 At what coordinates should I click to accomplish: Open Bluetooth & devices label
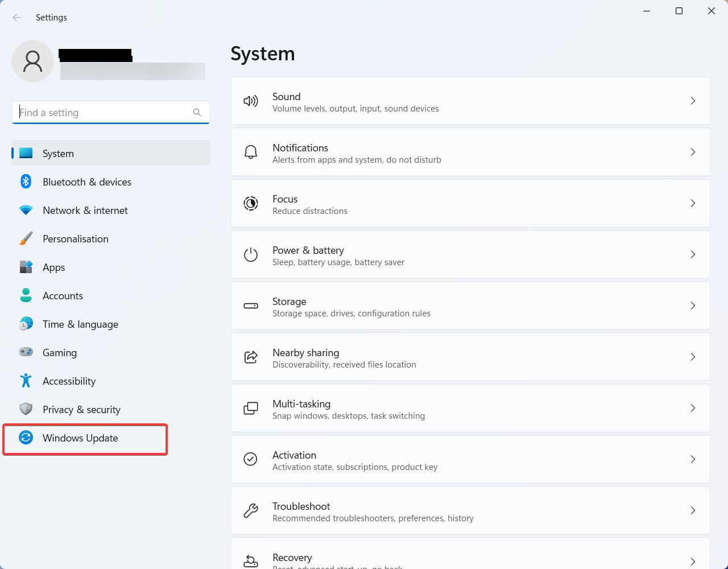click(x=87, y=182)
